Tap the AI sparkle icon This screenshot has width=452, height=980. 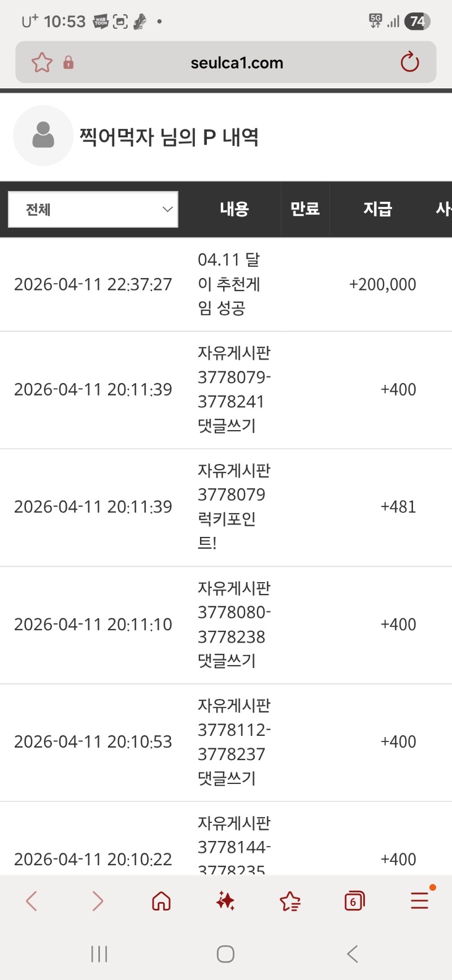pyautogui.click(x=225, y=901)
